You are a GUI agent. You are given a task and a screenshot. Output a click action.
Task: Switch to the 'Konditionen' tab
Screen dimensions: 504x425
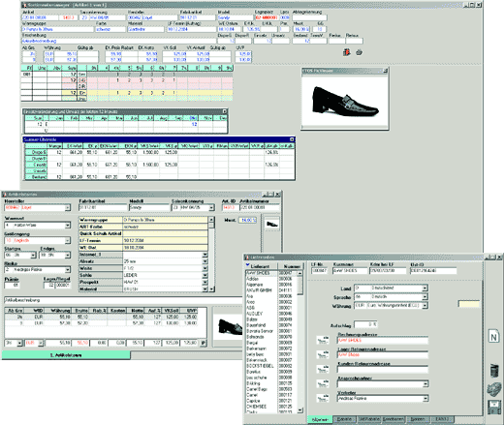pyautogui.click(x=394, y=419)
